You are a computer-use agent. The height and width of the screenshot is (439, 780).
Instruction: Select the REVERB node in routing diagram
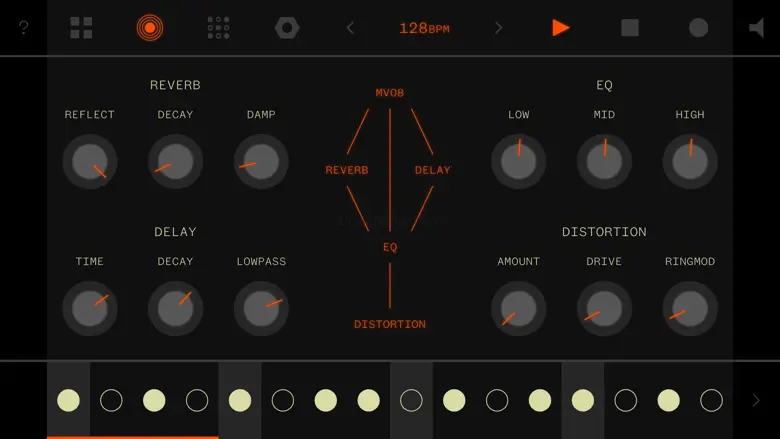click(347, 170)
